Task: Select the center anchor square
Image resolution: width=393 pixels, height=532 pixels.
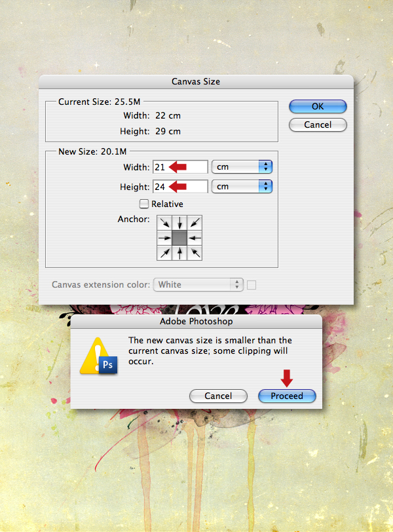Action: point(179,238)
